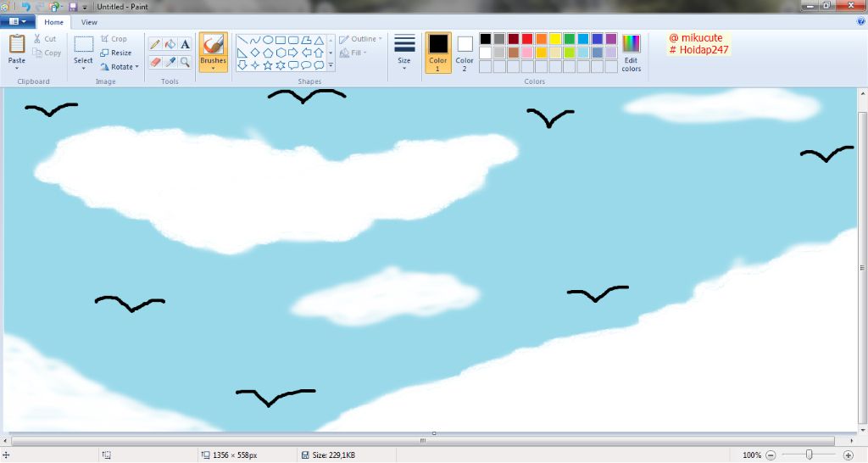Click the vertical scrollbar thumb
Image resolution: width=868 pixels, height=463 pixels.
tap(862, 268)
